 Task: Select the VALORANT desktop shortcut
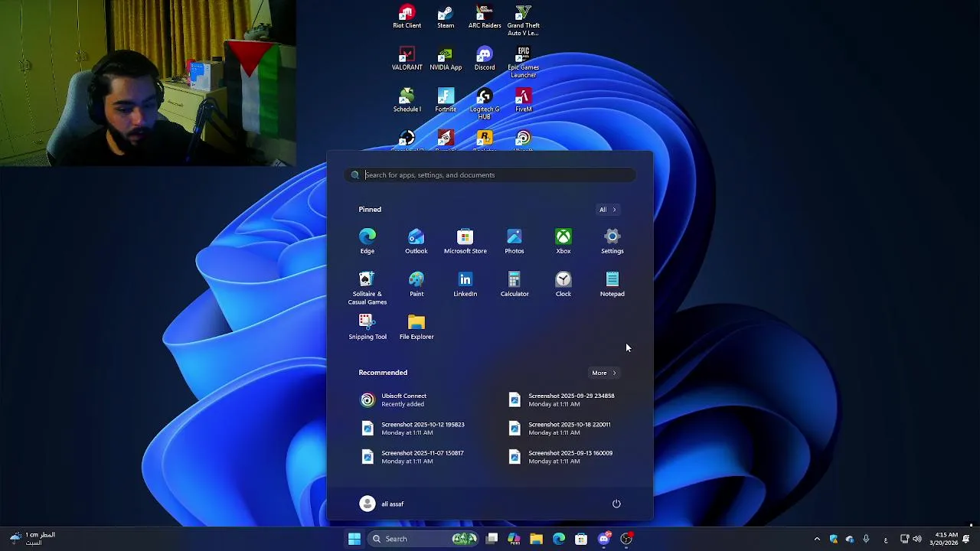pos(407,59)
